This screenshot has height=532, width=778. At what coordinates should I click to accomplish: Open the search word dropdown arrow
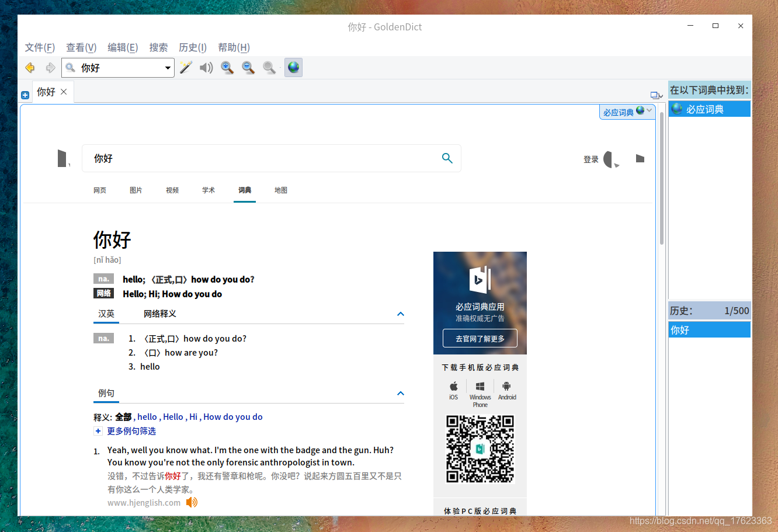click(x=168, y=68)
